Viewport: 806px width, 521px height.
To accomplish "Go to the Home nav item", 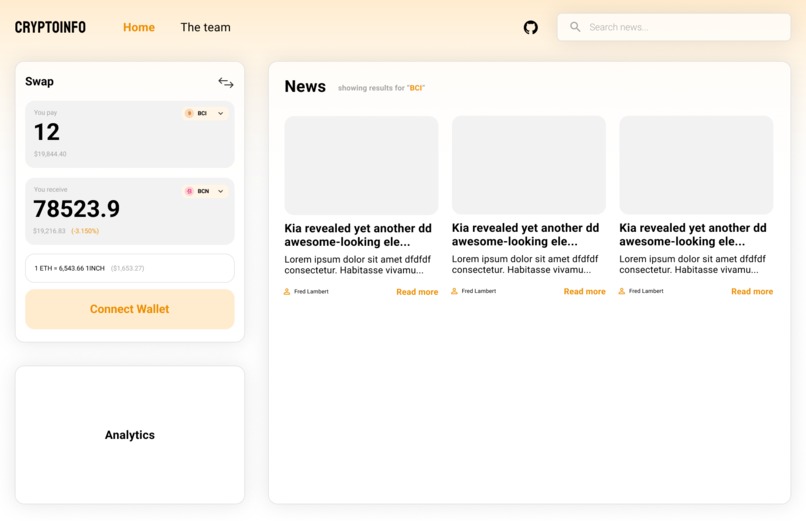I will (139, 27).
